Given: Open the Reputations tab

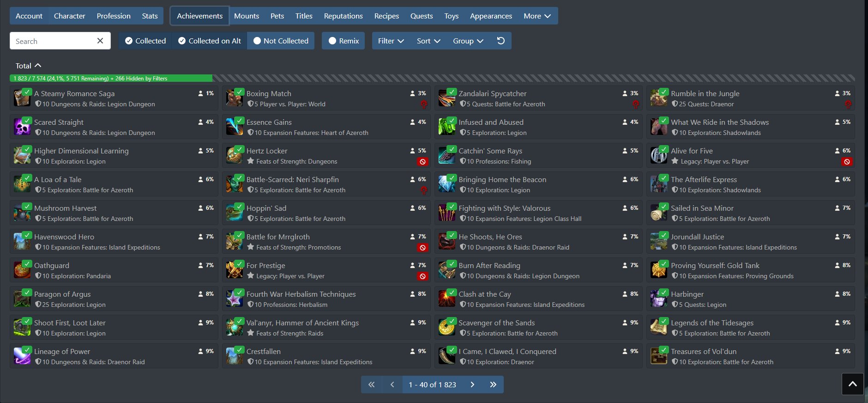Looking at the screenshot, I should 343,16.
